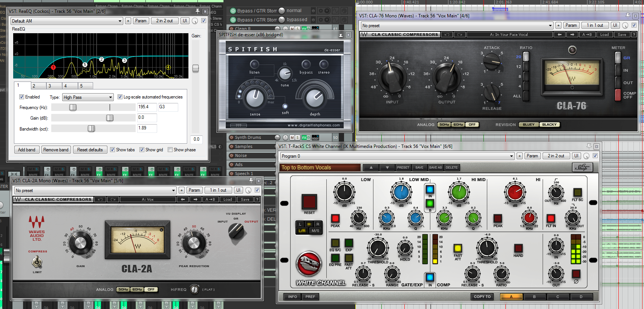Click the White Channel red HI gain knob
The width and height of the screenshot is (644, 309).
click(x=515, y=192)
